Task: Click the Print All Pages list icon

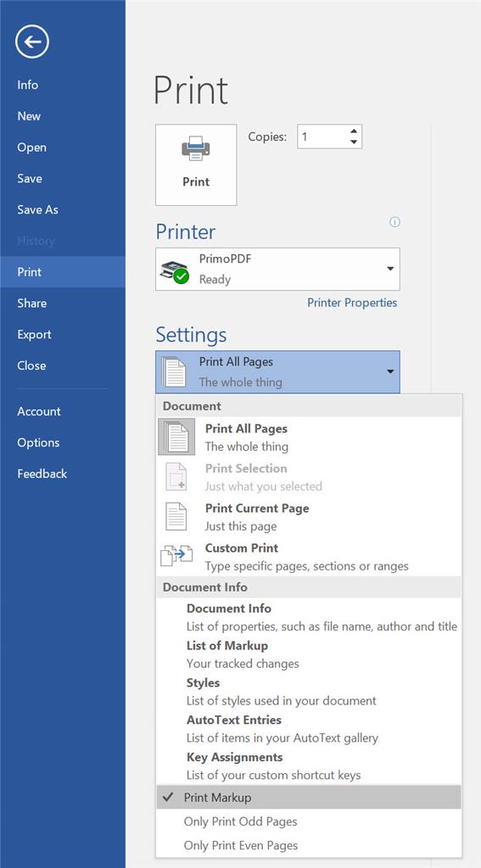Action: (176, 437)
